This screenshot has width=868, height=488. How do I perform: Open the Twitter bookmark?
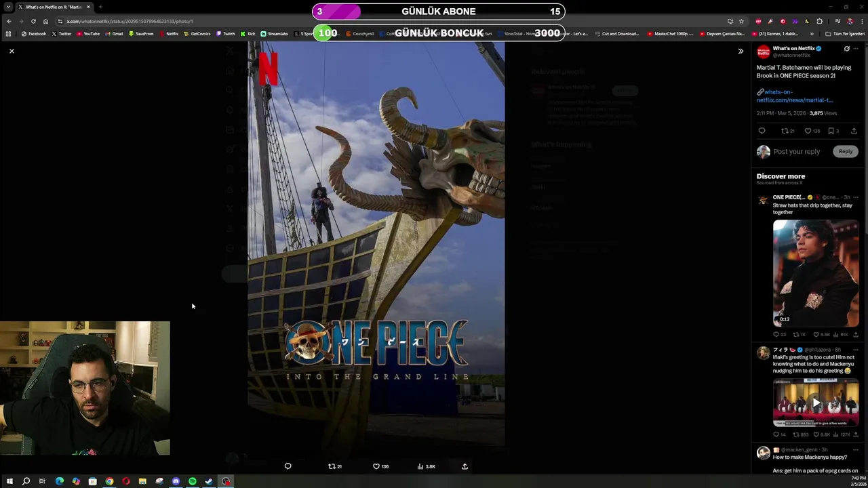(x=61, y=34)
